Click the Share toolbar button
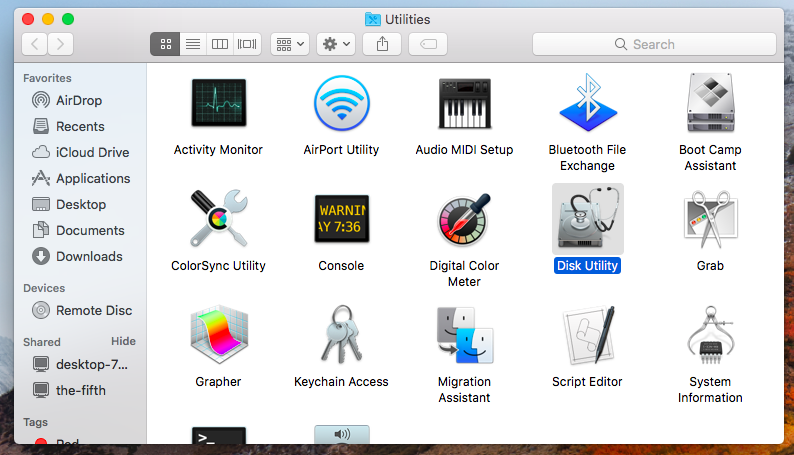The width and height of the screenshot is (794, 455). point(382,44)
